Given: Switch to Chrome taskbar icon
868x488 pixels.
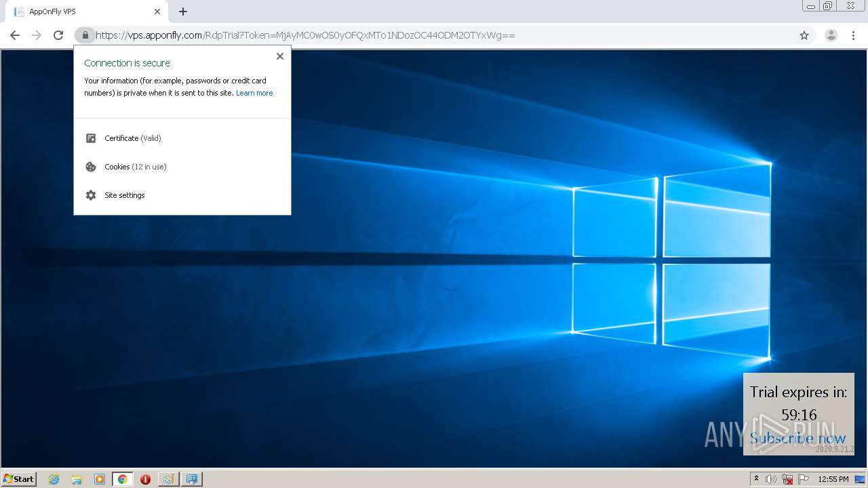Looking at the screenshot, I should [x=122, y=479].
